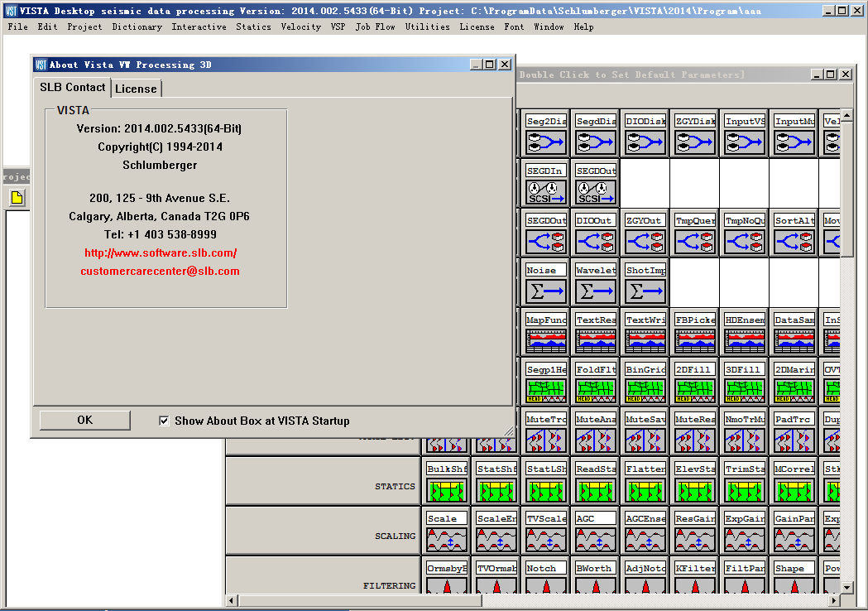868x611 pixels.
Task: Open the Font menu
Action: pos(514,26)
